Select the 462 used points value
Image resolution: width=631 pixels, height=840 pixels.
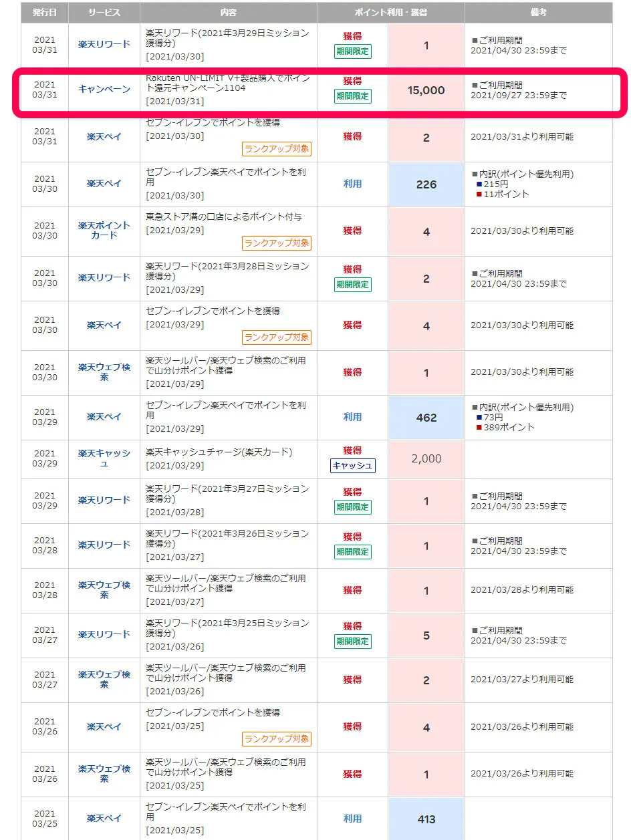coord(426,418)
